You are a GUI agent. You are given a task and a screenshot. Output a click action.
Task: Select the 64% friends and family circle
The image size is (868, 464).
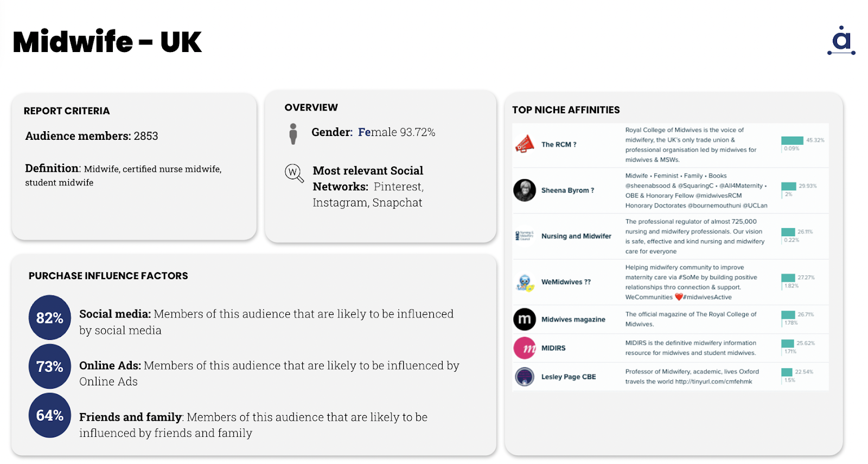click(49, 415)
